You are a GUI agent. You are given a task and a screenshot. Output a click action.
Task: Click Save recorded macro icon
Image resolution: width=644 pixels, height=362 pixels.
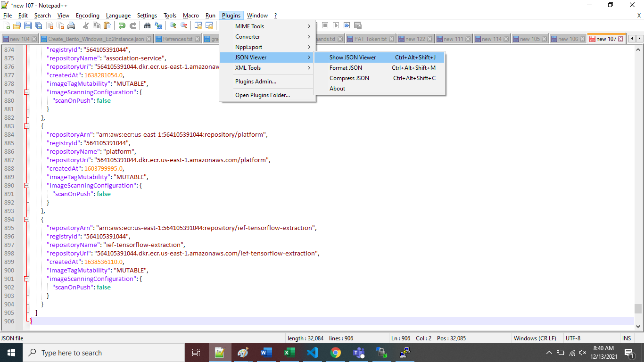(358, 25)
